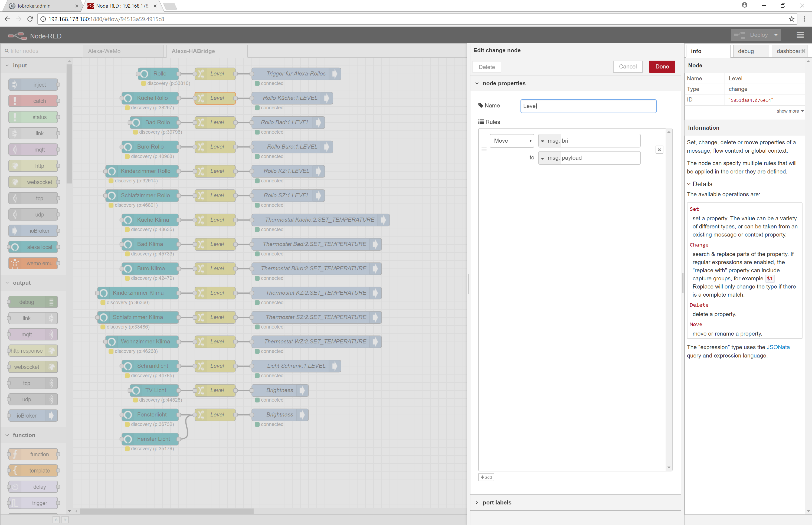Select the function node in palette
812x525 pixels.
33,454
